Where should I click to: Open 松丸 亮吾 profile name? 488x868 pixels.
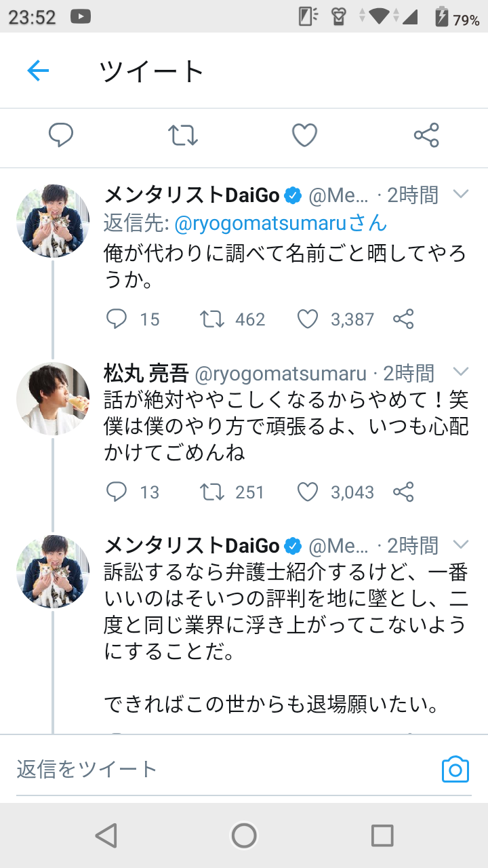145,373
